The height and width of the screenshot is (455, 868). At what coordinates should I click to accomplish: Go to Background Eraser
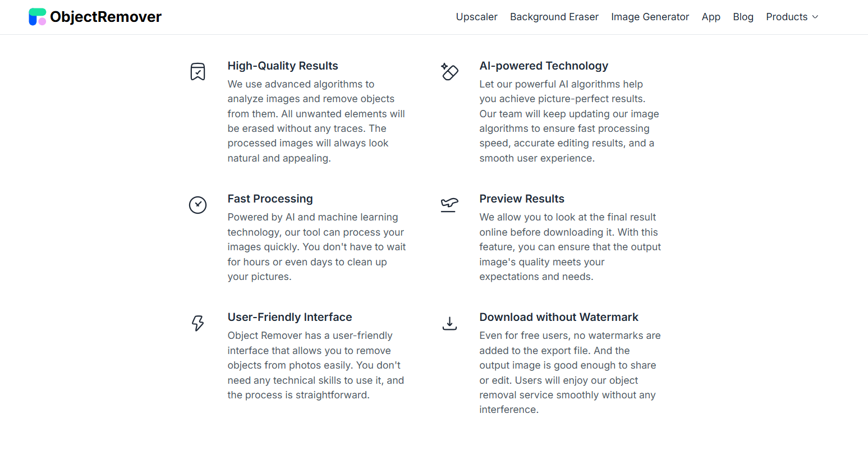point(554,17)
